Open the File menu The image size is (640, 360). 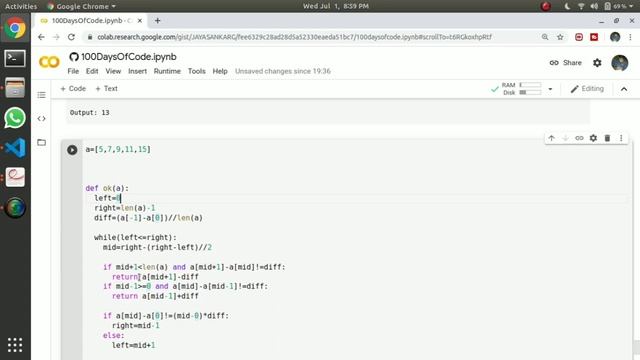coord(73,71)
